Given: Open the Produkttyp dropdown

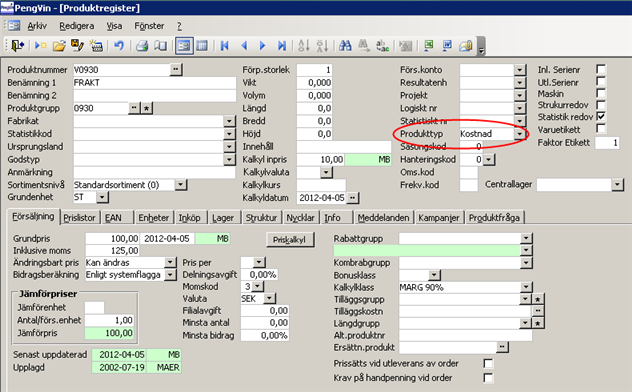Looking at the screenshot, I should coord(520,134).
